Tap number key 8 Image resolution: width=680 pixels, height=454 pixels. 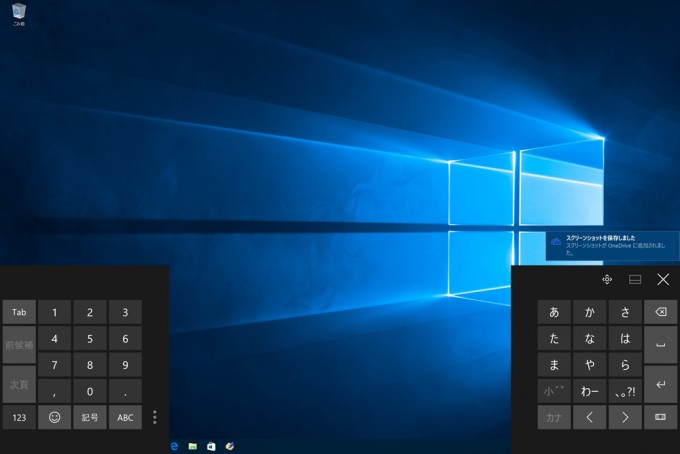(90, 365)
